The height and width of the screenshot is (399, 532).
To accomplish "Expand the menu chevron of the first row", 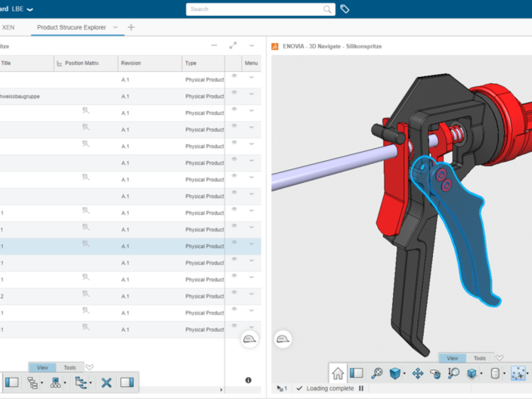I will pyautogui.click(x=252, y=76).
